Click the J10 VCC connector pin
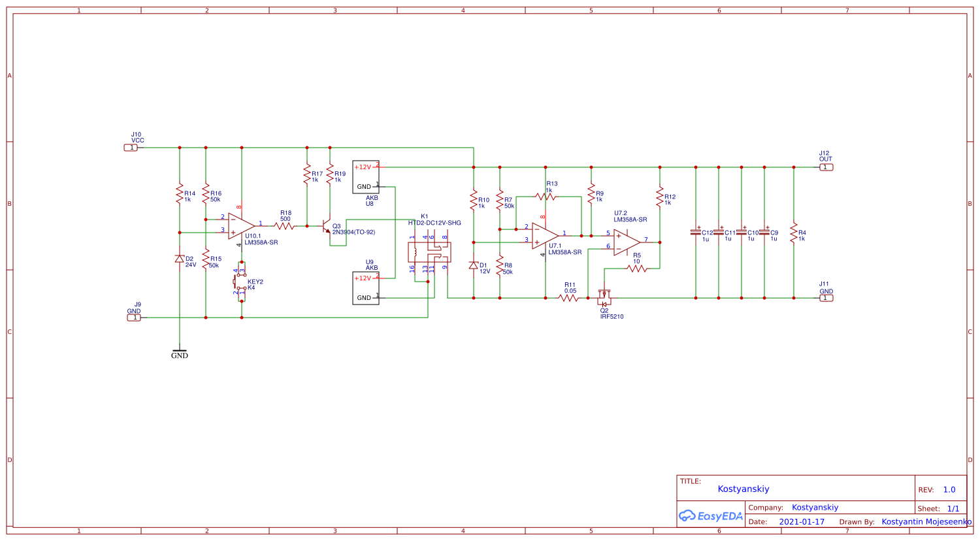 (x=131, y=148)
